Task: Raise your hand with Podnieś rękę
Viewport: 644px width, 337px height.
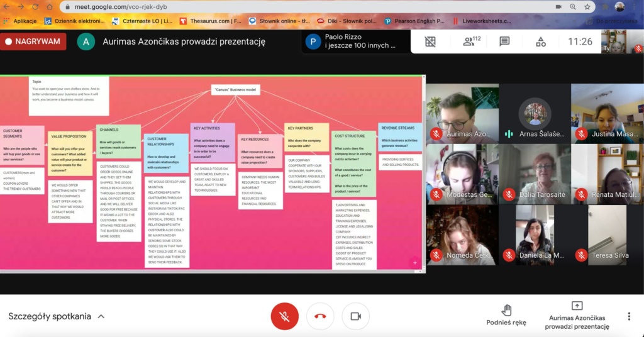Action: [506, 314]
